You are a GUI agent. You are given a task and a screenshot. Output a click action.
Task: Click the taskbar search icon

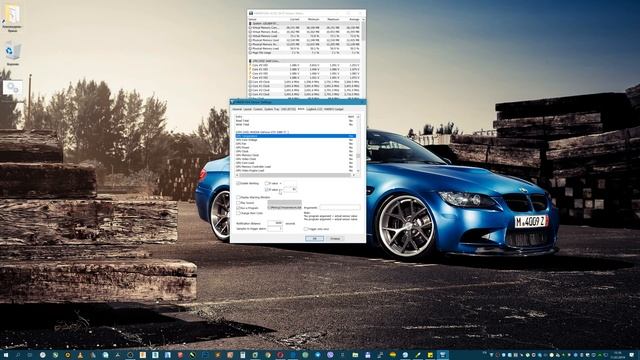pos(18,355)
